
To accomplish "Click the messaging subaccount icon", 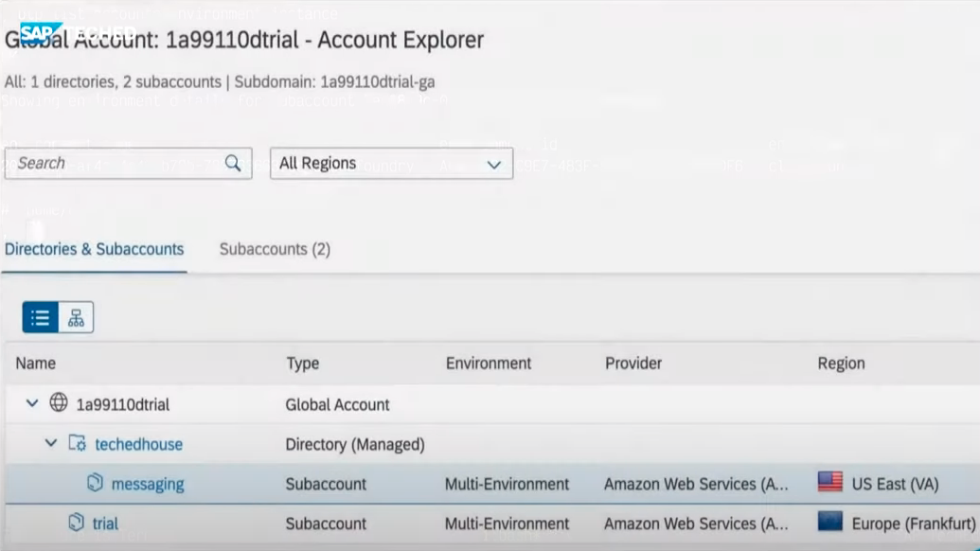I will pos(95,483).
